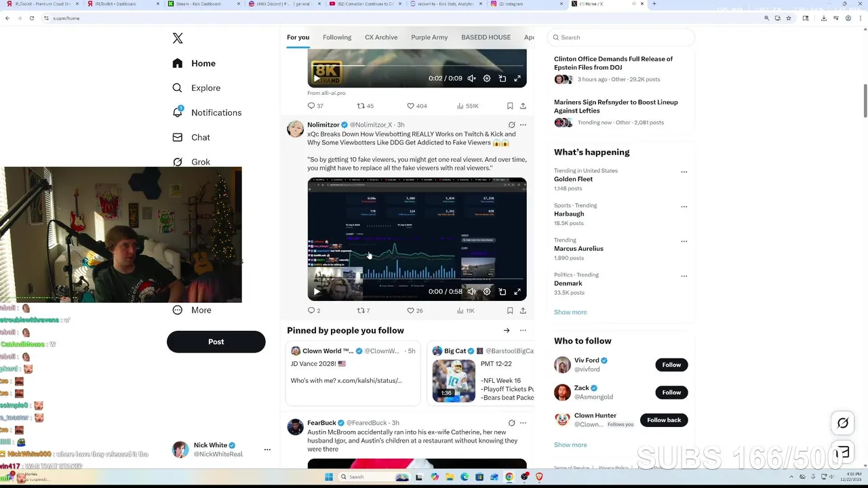Bookmark the Nolimitzor post
Viewport: 868px width, 488px height.
[x=510, y=310]
